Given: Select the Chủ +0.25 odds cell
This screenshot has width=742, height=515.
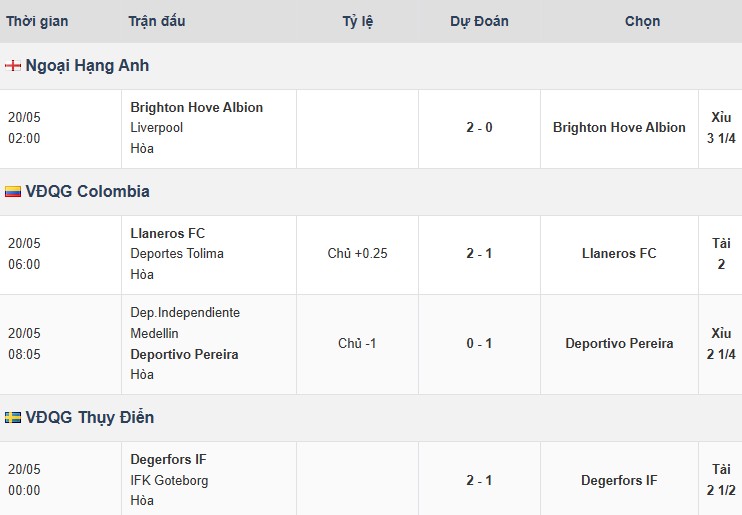Looking at the screenshot, I should pyautogui.click(x=358, y=254).
